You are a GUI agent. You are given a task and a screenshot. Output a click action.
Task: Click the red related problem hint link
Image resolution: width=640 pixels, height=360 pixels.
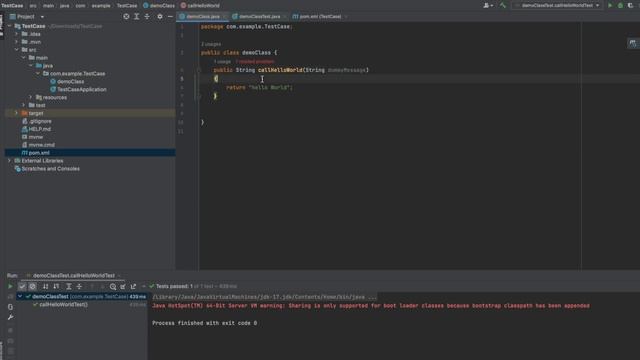click(x=255, y=61)
